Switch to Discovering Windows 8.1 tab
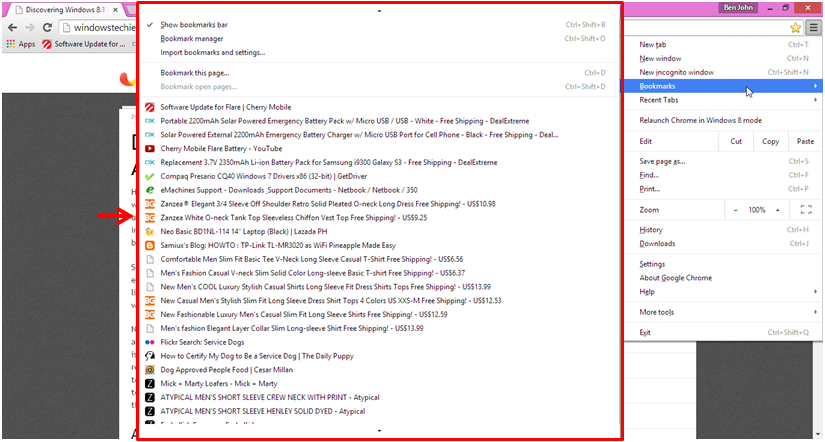Image resolution: width=825 pixels, height=442 pixels. (66, 9)
